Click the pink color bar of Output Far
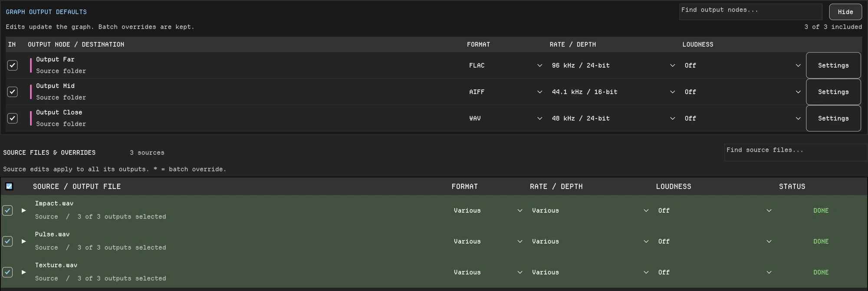The image size is (868, 291). [x=31, y=66]
